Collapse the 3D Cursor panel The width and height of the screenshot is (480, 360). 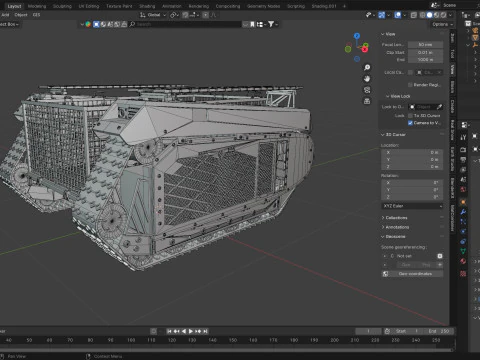click(383, 135)
